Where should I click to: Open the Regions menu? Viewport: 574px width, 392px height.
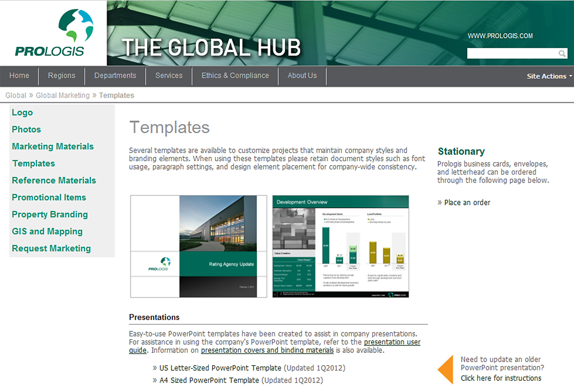click(x=61, y=76)
